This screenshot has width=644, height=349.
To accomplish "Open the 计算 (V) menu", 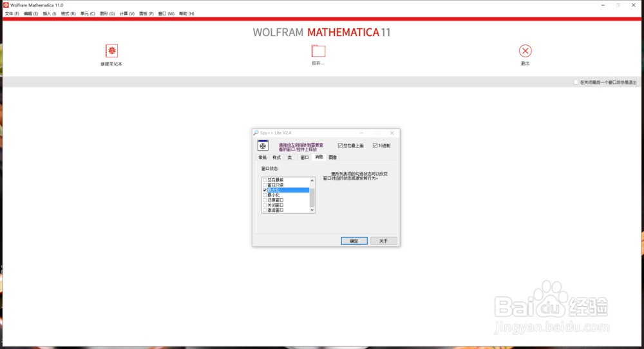I will [x=128, y=14].
